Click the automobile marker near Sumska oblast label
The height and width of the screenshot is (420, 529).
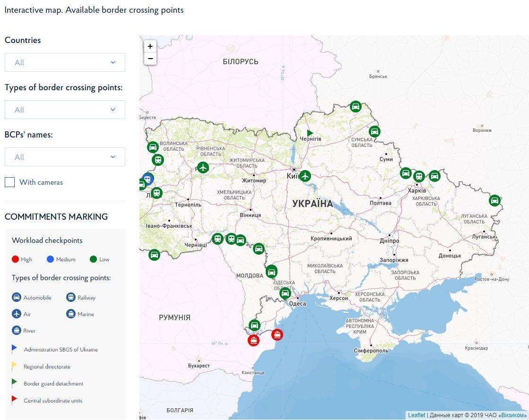(374, 131)
